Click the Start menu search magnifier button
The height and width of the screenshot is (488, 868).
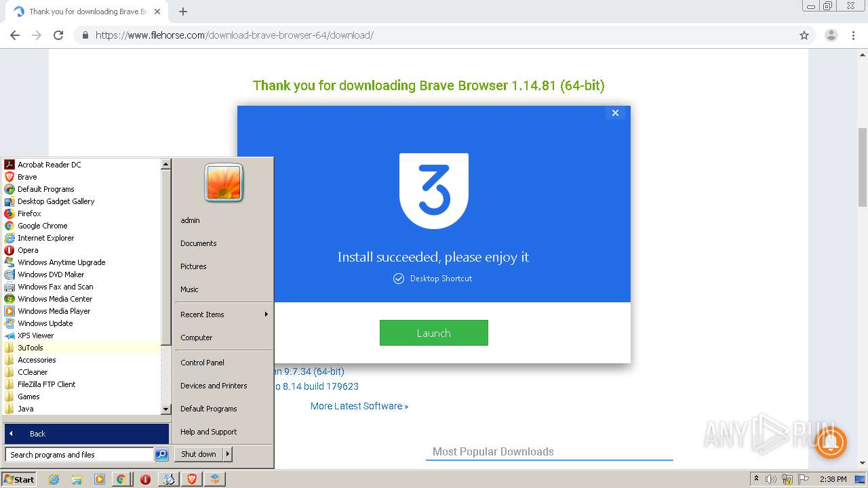[x=161, y=455]
